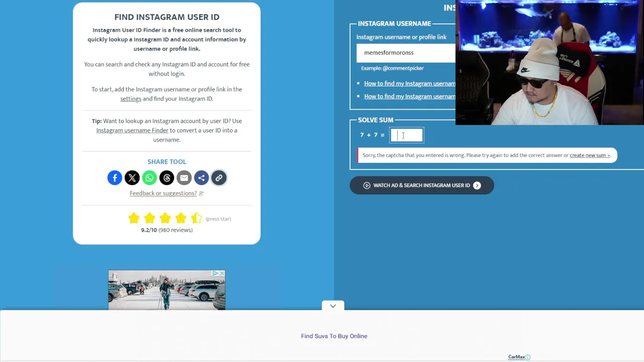This screenshot has height=362, width=644.
Task: Open Instagram username Finder link
Action: [x=132, y=130]
